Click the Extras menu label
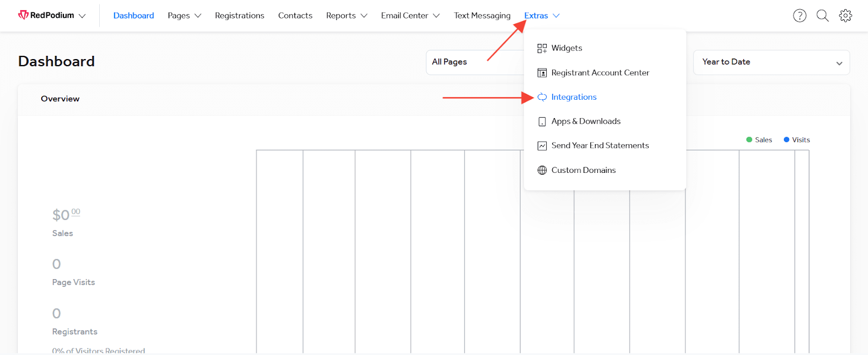Viewport: 868px width, 355px height. pos(536,16)
